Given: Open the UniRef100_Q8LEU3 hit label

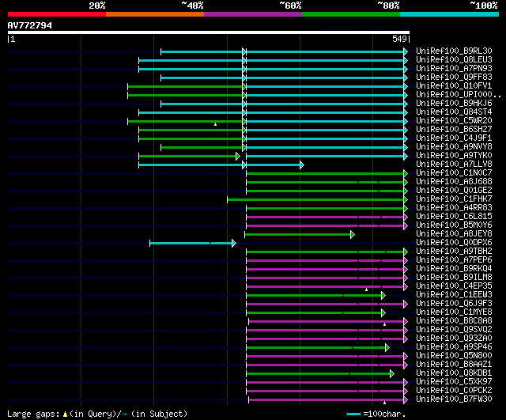Looking at the screenshot, I should [x=454, y=60].
